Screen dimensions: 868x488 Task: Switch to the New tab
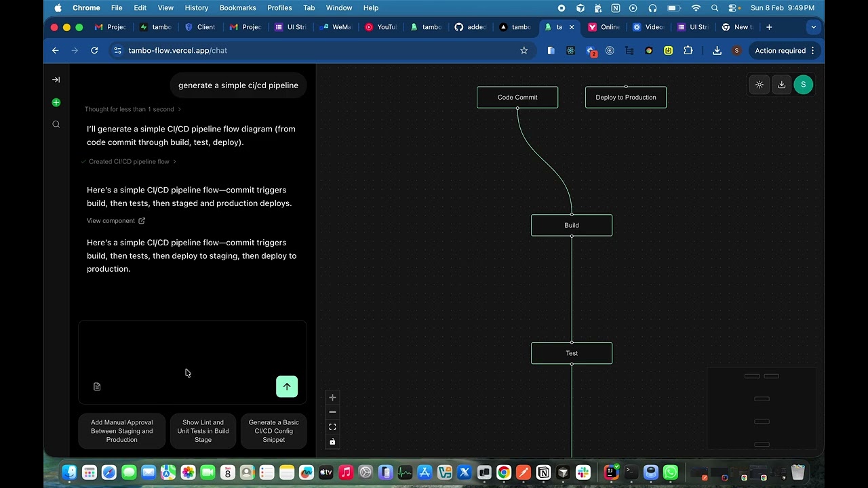point(737,27)
